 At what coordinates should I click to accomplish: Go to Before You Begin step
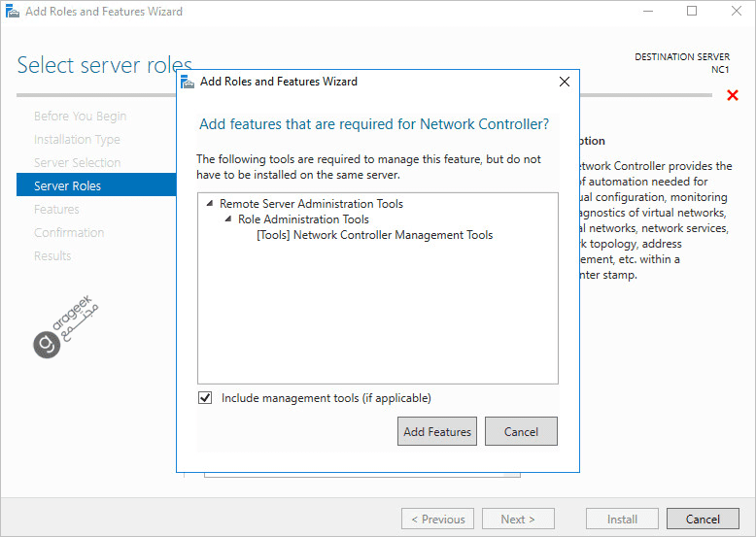80,117
